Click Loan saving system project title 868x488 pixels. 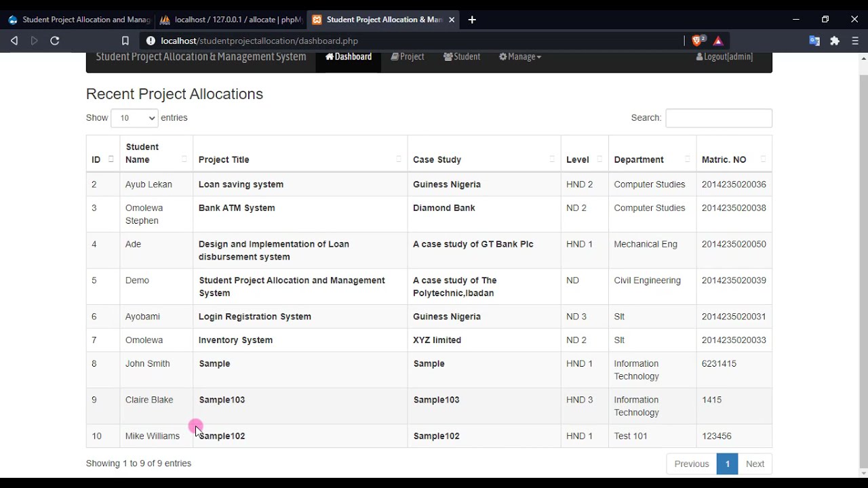click(x=241, y=184)
